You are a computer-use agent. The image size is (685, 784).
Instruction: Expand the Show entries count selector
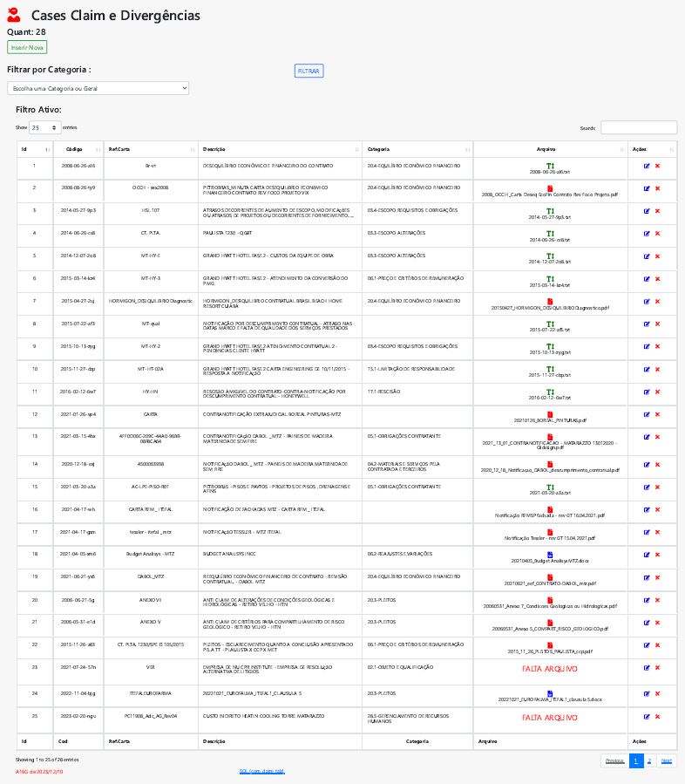[x=44, y=127]
